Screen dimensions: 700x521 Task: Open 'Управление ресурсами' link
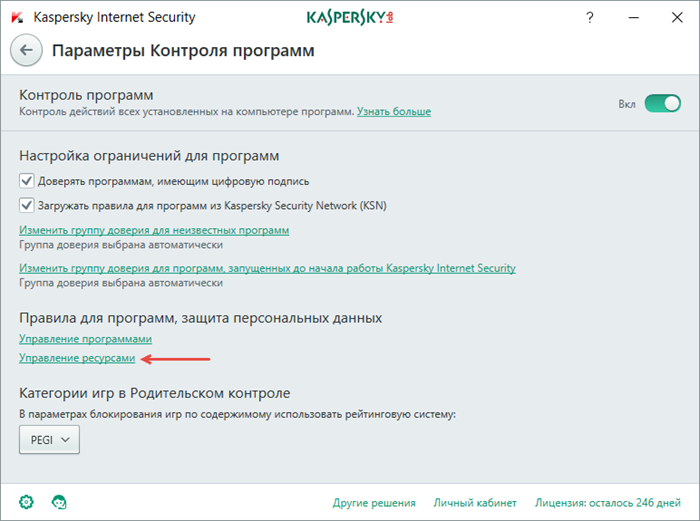pyautogui.click(x=77, y=358)
